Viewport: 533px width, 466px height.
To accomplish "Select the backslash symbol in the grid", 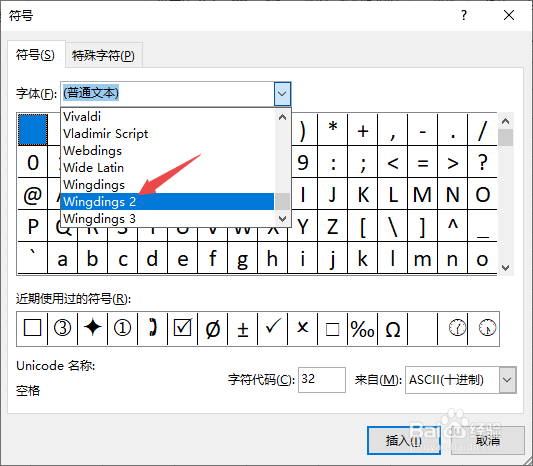I will coord(393,226).
